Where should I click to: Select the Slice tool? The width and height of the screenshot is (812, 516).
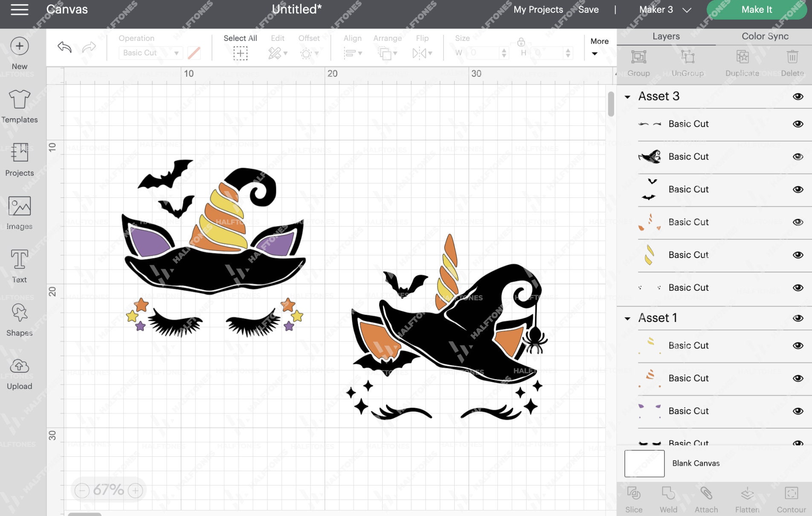[634, 500]
